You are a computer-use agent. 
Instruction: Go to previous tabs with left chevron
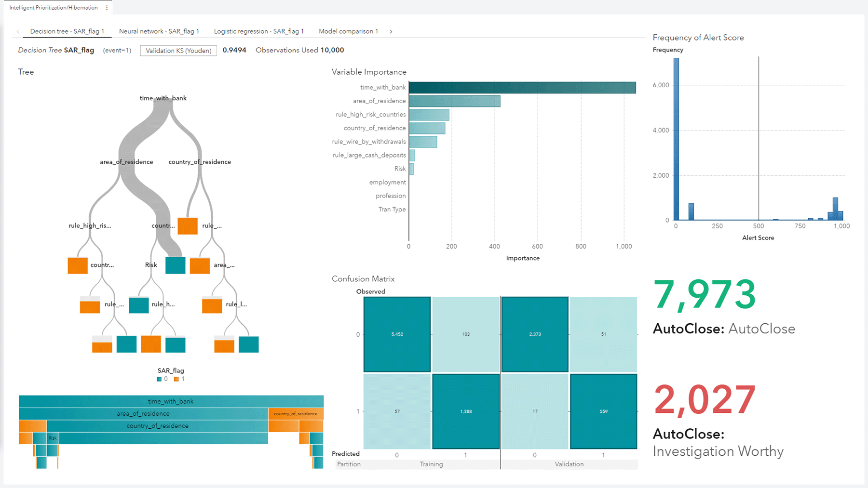pyautogui.click(x=18, y=31)
